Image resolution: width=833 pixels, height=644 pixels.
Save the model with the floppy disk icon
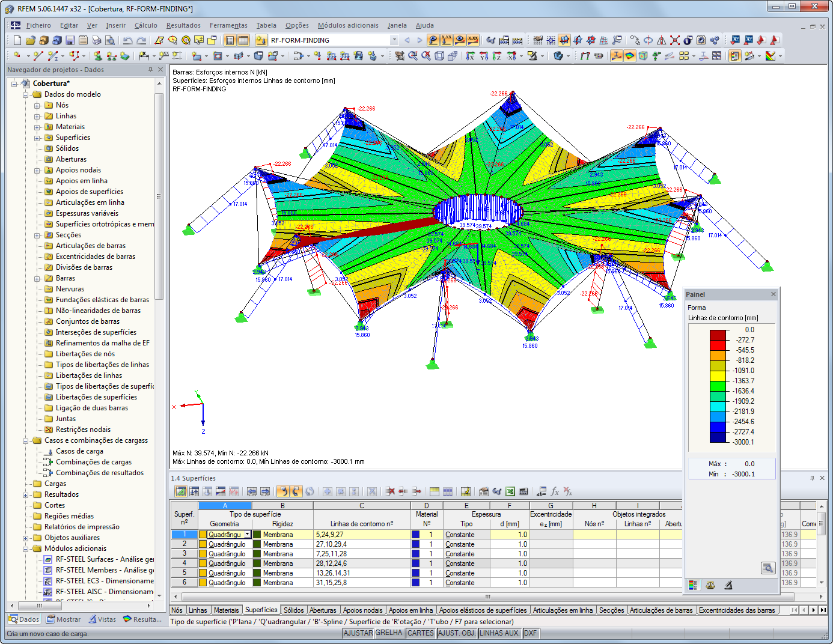(x=70, y=40)
